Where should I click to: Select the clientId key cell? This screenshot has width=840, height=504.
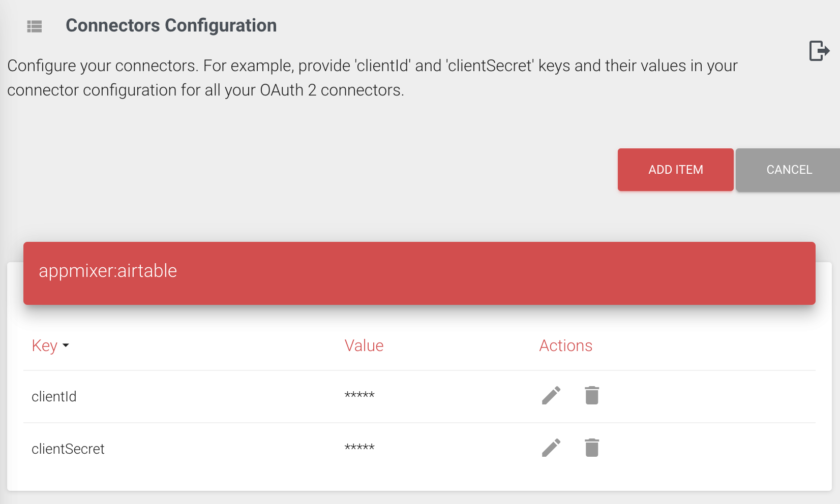click(54, 397)
